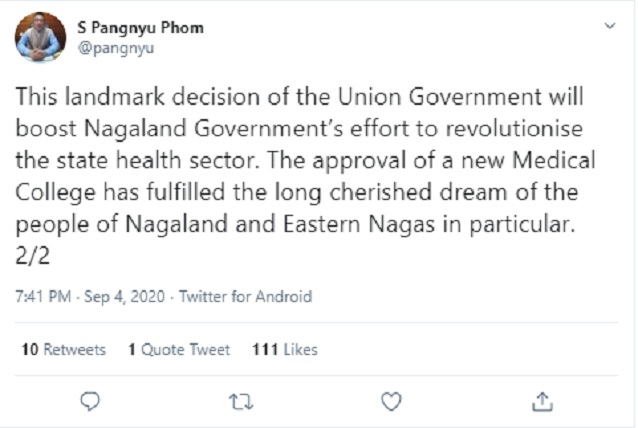Click S Pangnyu Phom's profile picture
638x428 pixels.
40,37
